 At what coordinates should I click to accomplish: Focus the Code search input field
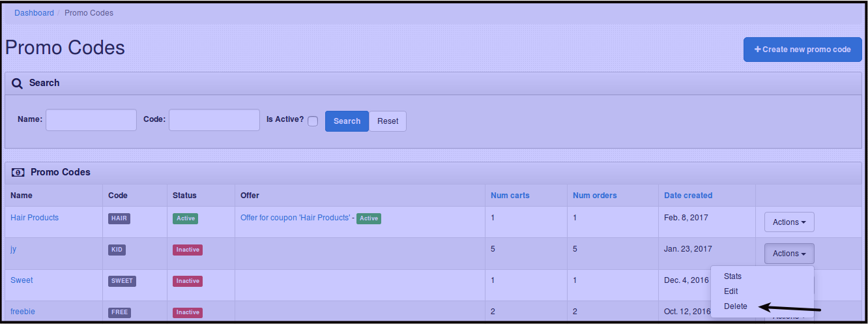point(214,120)
